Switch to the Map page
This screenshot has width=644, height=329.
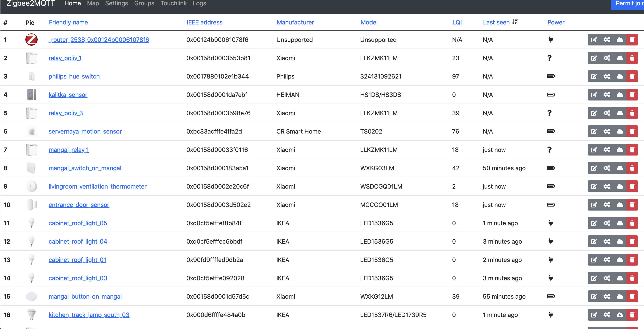(x=93, y=3)
